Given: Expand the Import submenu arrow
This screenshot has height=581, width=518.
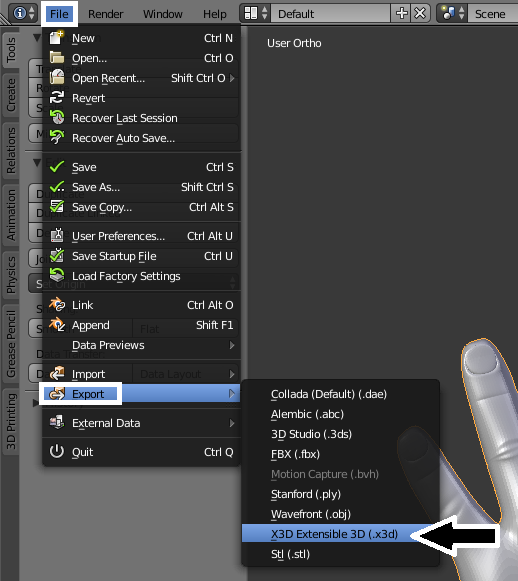Looking at the screenshot, I should [232, 374].
